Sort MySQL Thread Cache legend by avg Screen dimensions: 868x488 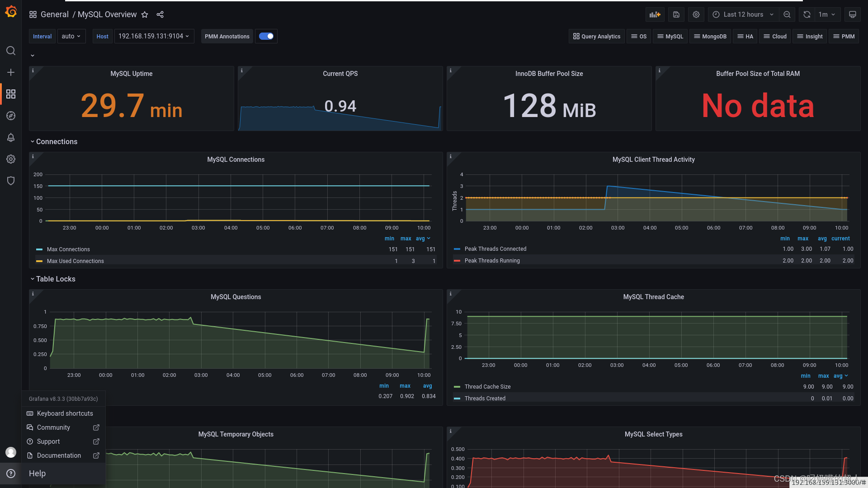click(x=840, y=376)
